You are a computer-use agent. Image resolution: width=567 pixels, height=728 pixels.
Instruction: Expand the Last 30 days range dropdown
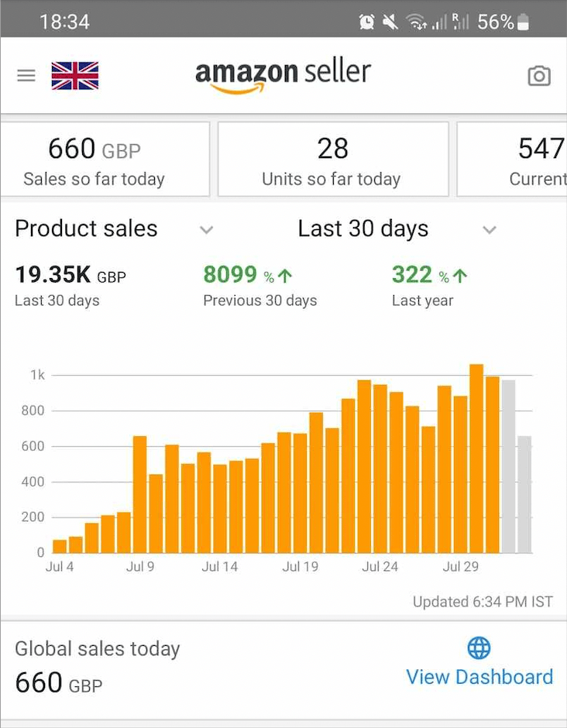tap(489, 229)
